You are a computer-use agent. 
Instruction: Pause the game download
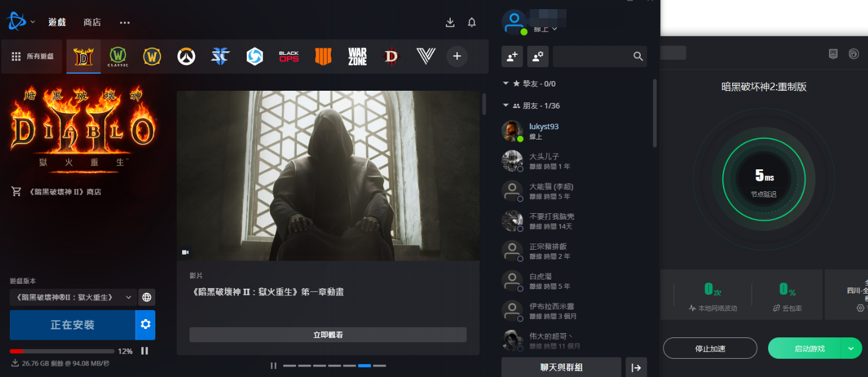144,351
